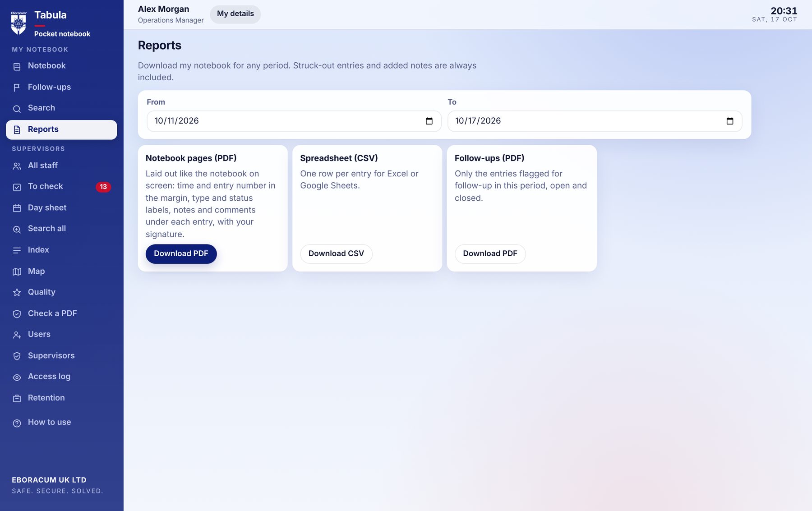Click the To date input field
Viewport: 812px width, 511px height.
coord(595,121)
